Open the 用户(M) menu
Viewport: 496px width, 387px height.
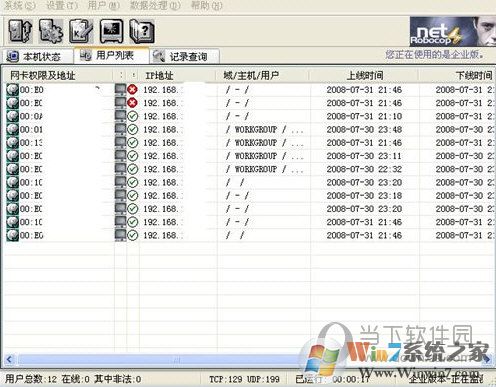[104, 6]
